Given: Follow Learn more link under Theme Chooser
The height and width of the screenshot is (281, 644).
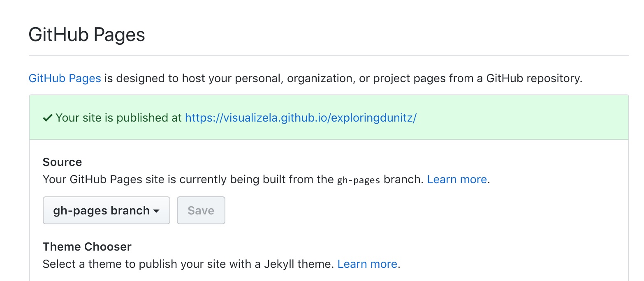Looking at the screenshot, I should 367,264.
